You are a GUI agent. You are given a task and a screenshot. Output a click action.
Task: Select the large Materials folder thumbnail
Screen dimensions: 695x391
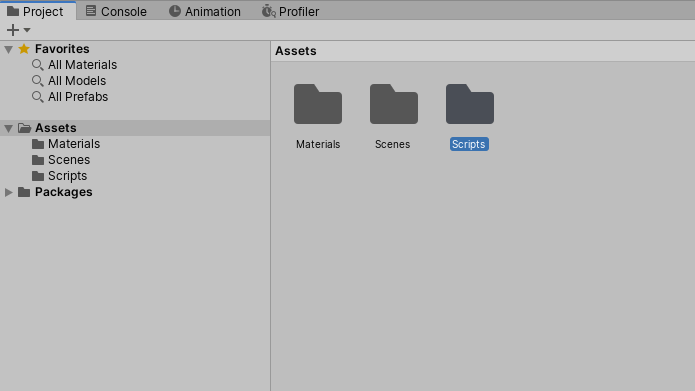tap(318, 104)
